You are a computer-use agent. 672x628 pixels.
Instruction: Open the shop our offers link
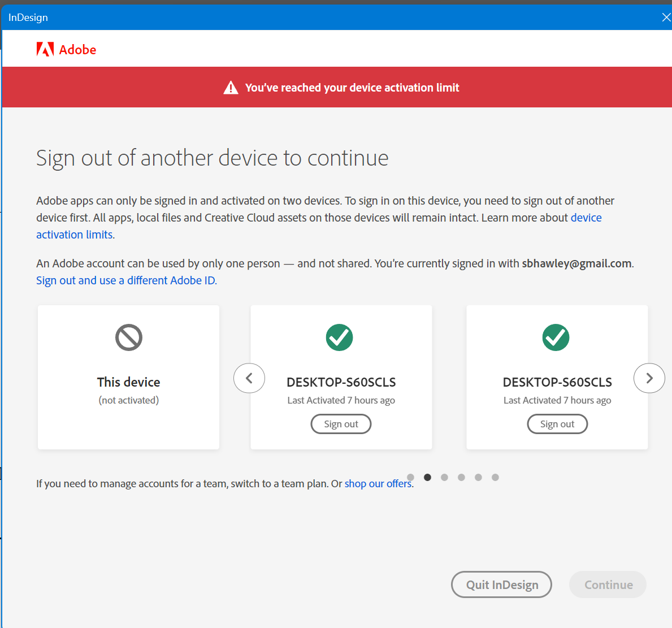378,483
